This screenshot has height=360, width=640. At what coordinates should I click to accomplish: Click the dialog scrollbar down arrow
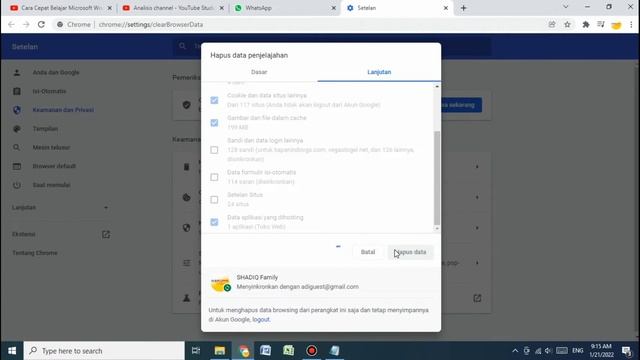(437, 229)
